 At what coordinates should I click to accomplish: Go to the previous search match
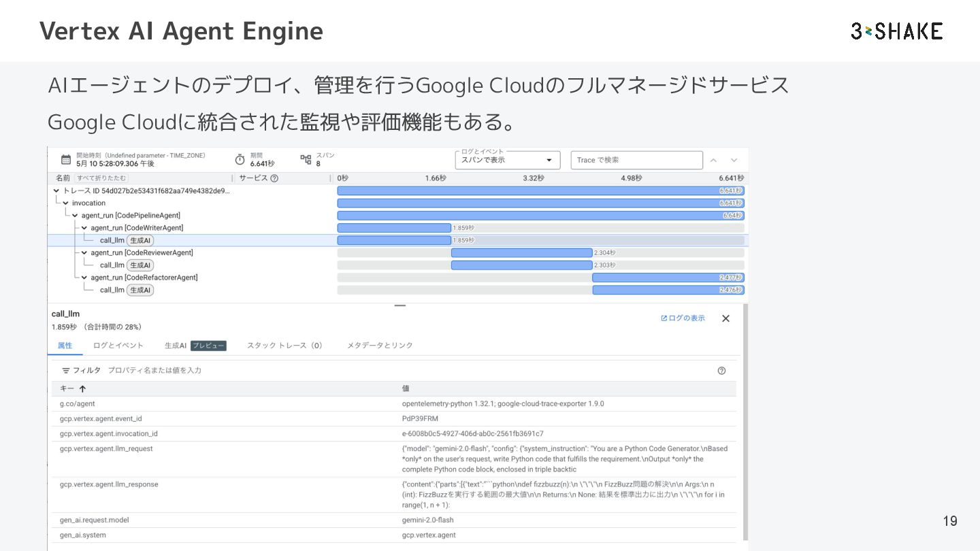click(x=713, y=161)
